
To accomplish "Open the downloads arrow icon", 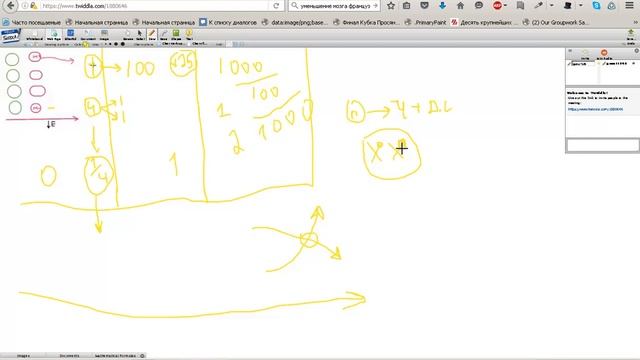I will click(442, 6).
